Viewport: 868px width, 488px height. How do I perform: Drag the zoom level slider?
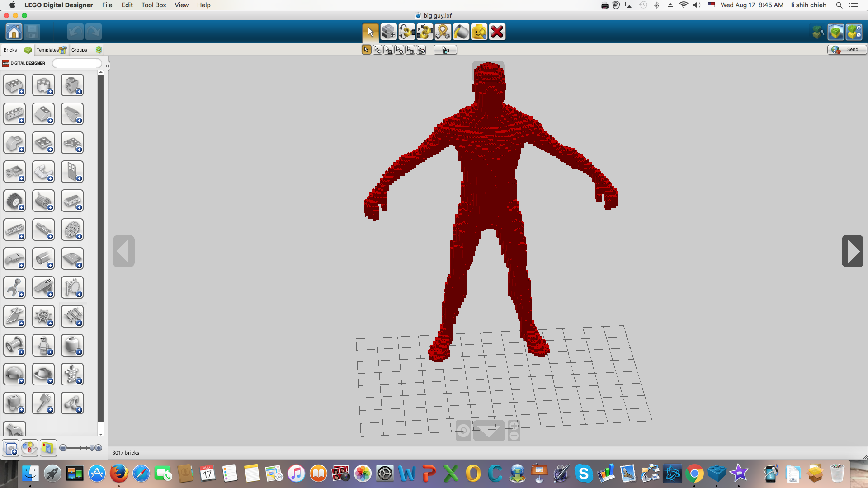pos(89,448)
